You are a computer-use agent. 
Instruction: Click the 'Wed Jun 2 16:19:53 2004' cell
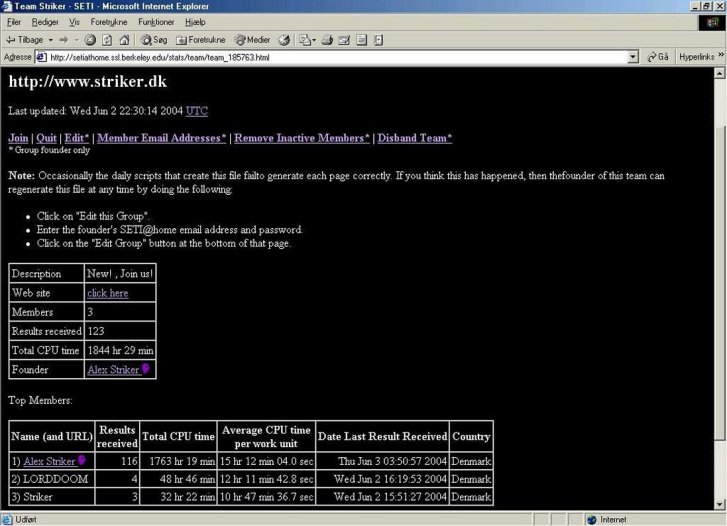pos(383,479)
